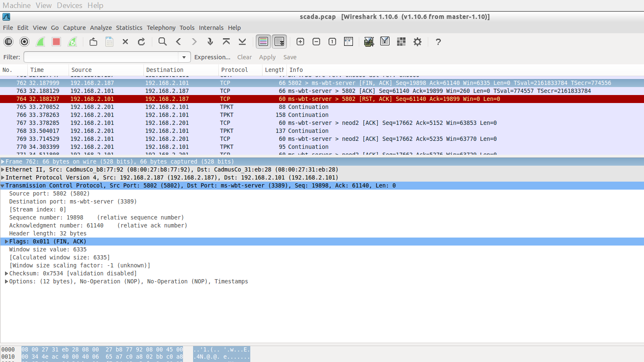Select packet 764 RST, ACK row
The height and width of the screenshot is (362, 644).
pyautogui.click(x=322, y=99)
